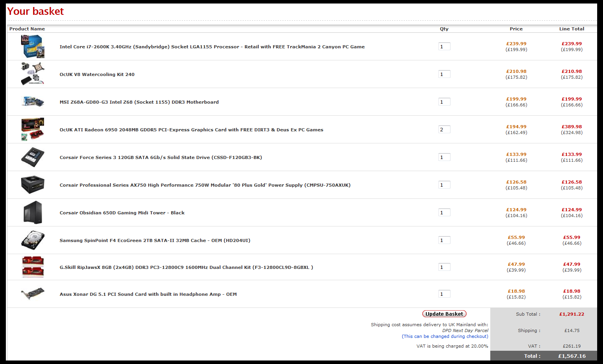Click the 'Qty' column header
Image resolution: width=603 pixels, height=364 pixels.
(x=444, y=29)
